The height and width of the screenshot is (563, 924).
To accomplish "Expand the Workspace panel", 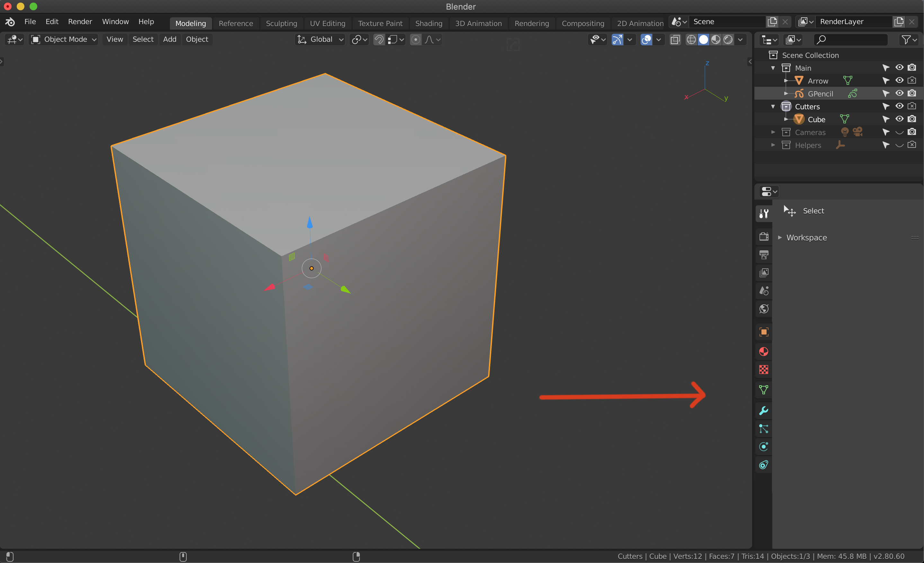I will (780, 237).
